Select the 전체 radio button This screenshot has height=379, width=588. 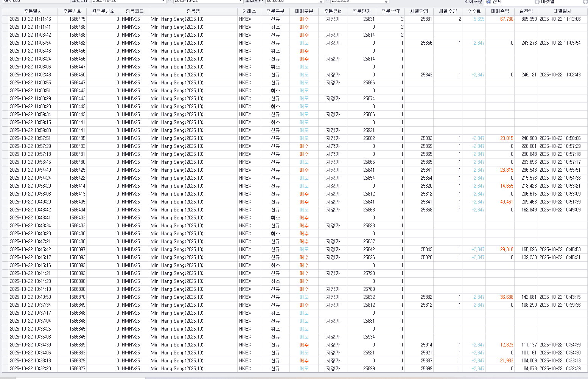click(488, 2)
